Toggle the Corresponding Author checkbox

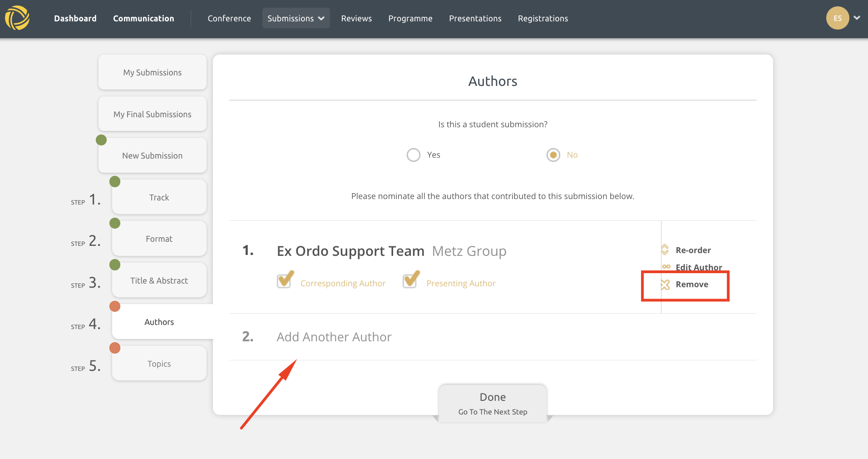pyautogui.click(x=286, y=279)
